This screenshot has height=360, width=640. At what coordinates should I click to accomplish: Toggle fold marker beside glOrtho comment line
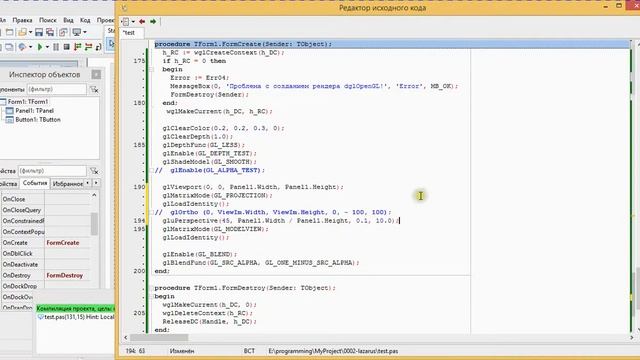point(151,212)
